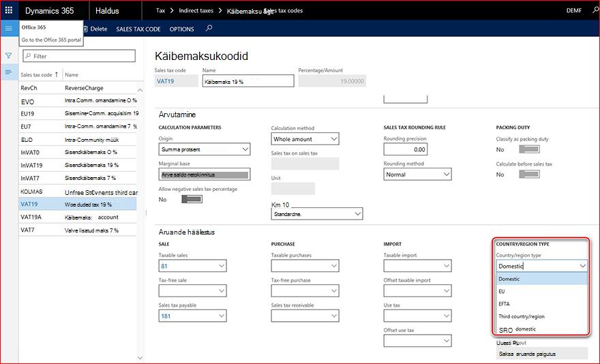Open the Taxable sales dropdown
The height and width of the screenshot is (364, 600).
click(192, 266)
